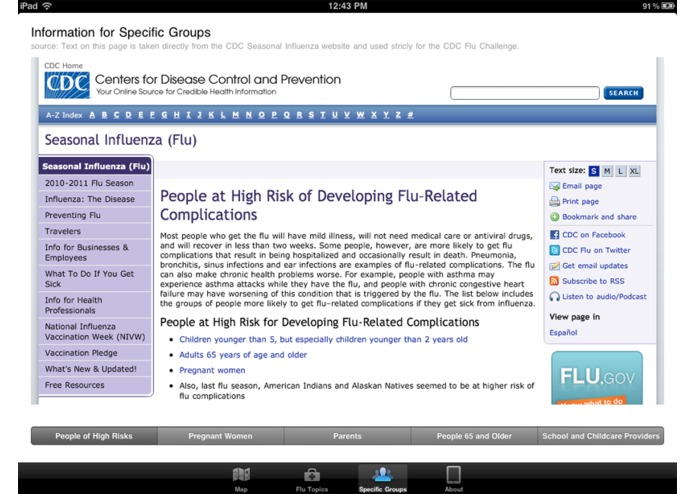Click the Print page link text
The height and width of the screenshot is (494, 695).
tap(580, 202)
